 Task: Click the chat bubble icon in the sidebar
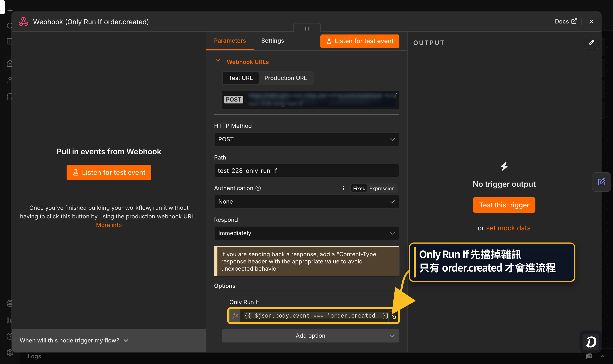10,96
